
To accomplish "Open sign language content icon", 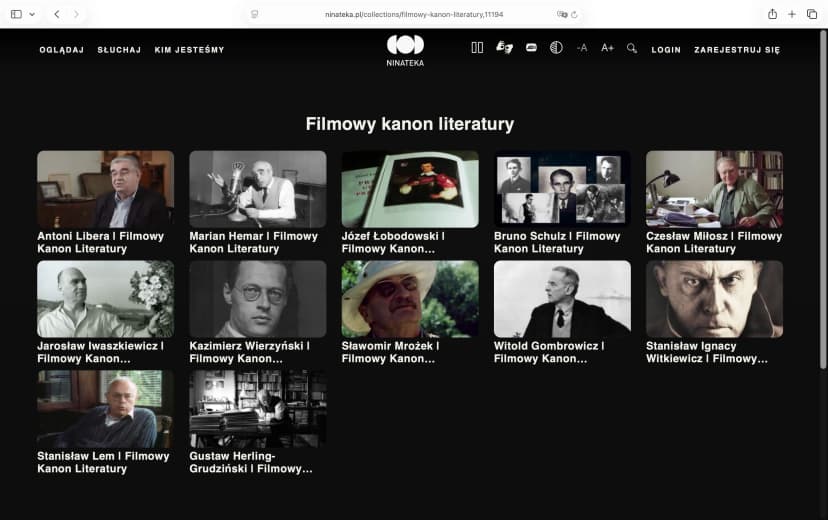I will click(x=504, y=48).
